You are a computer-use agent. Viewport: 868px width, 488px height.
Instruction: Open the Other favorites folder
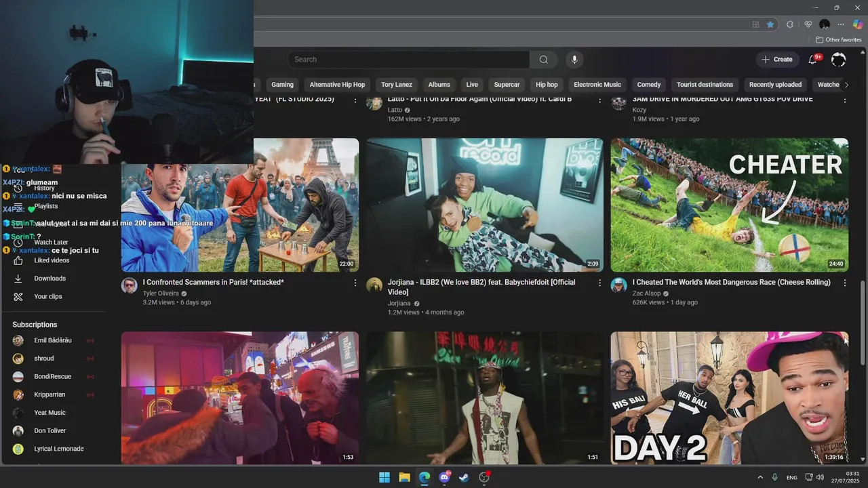(839, 40)
